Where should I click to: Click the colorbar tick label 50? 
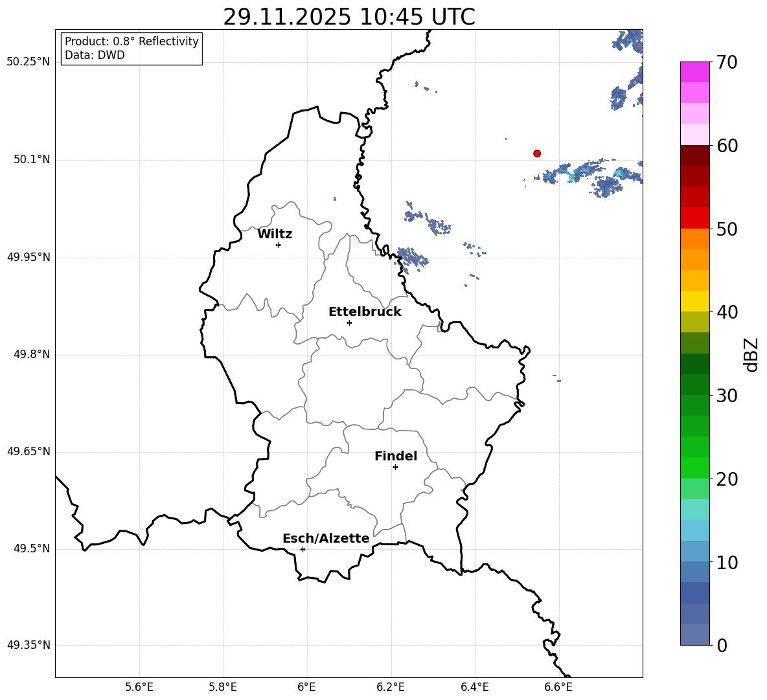click(x=727, y=229)
